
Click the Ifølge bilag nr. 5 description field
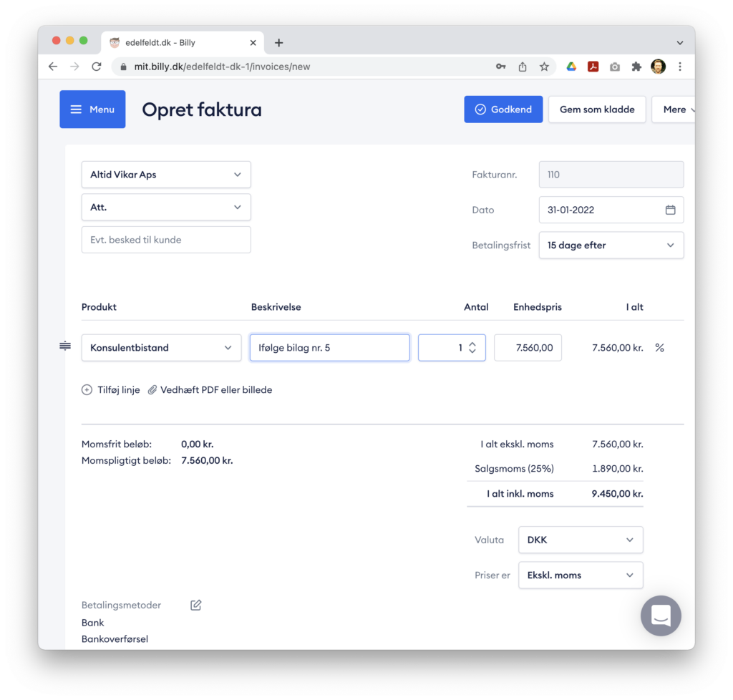[x=329, y=348]
